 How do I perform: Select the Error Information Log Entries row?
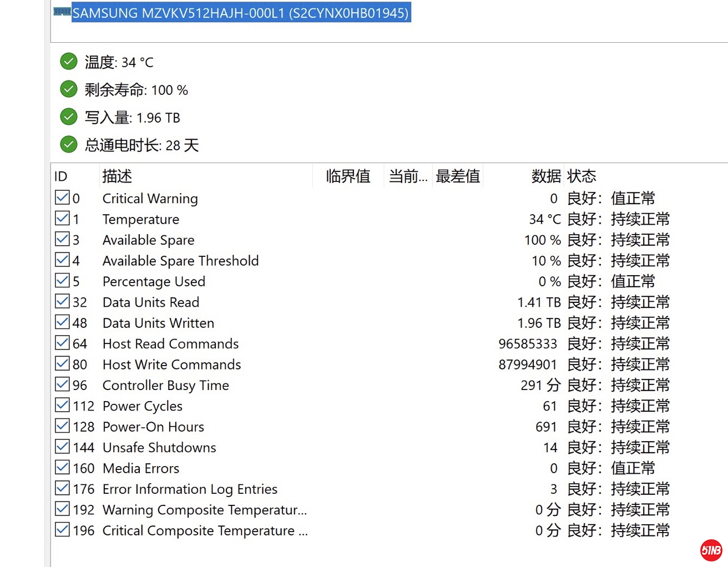tap(190, 489)
